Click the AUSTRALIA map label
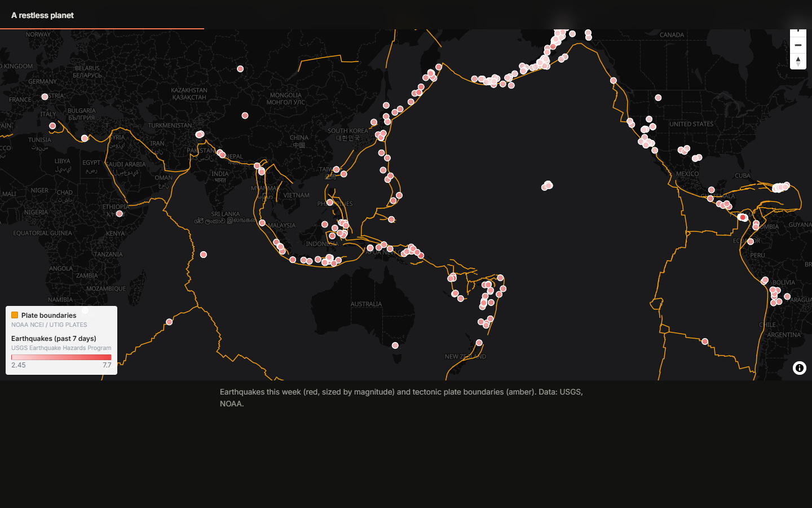Viewport: 812px width, 508px height. pyautogui.click(x=367, y=304)
